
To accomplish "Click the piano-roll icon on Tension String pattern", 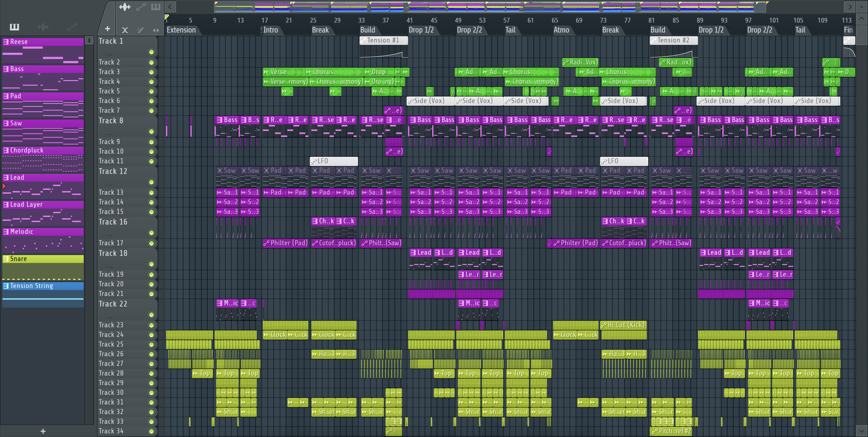I will click(6, 286).
